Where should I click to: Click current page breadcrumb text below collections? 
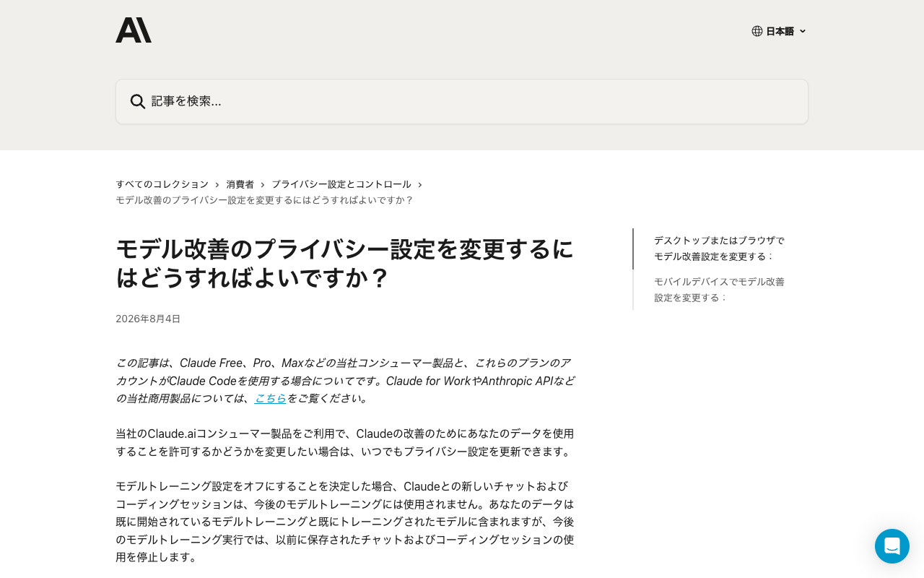coord(264,200)
